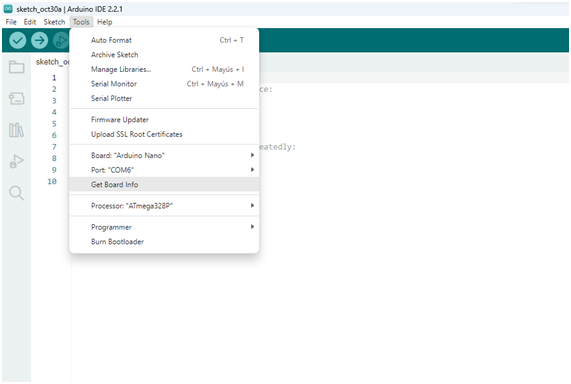This screenshot has height=384, width=571.
Task: Select Upload SSL Root Certificates
Action: 164,134
